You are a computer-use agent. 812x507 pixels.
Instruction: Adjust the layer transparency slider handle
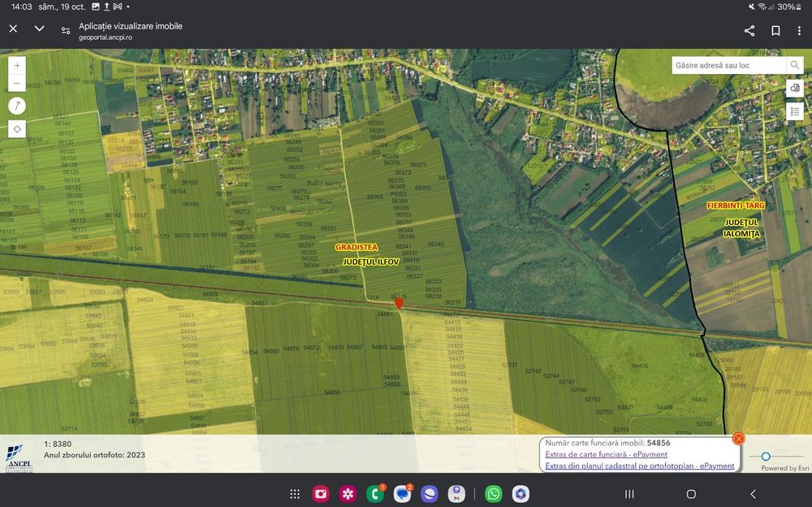(765, 457)
